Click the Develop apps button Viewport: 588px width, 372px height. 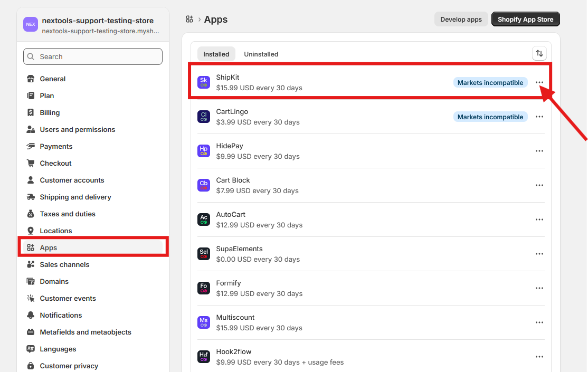tap(461, 20)
